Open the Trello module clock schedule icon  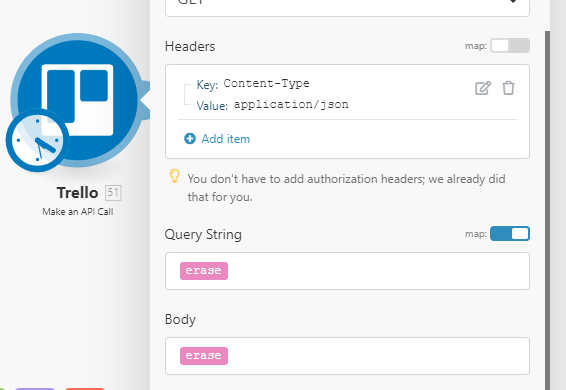(x=37, y=140)
